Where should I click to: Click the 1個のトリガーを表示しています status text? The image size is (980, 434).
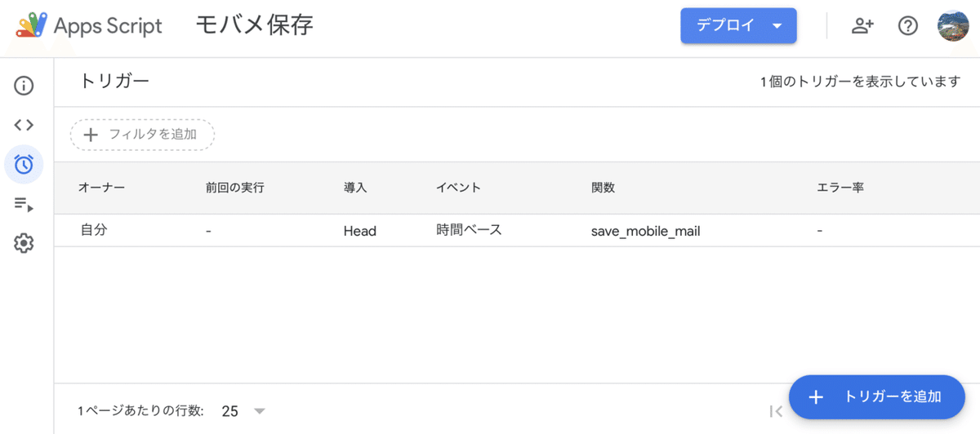860,82
